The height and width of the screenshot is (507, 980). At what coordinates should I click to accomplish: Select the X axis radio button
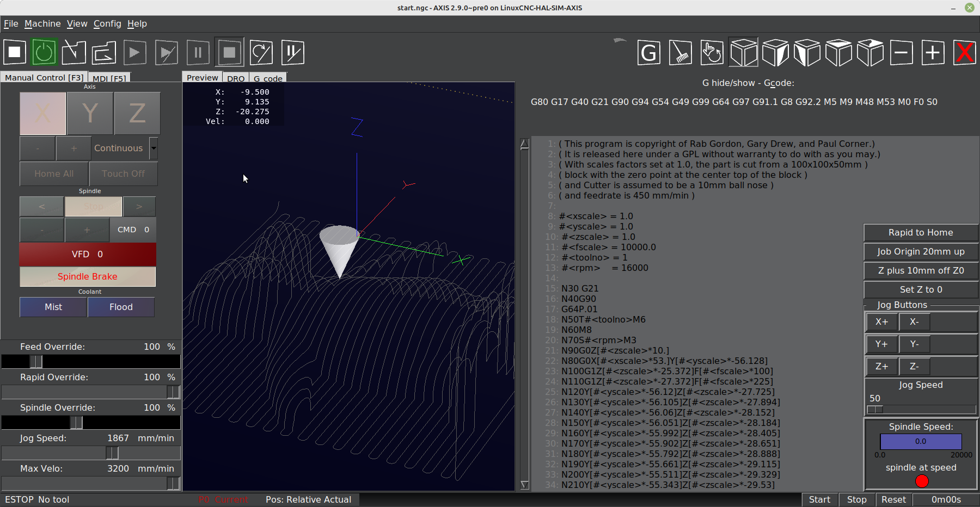[x=43, y=113]
